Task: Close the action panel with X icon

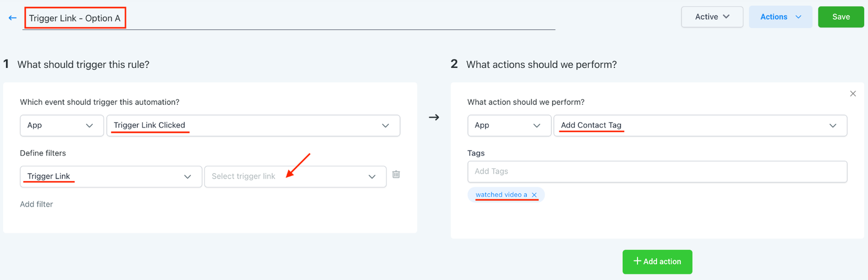Action: [853, 94]
